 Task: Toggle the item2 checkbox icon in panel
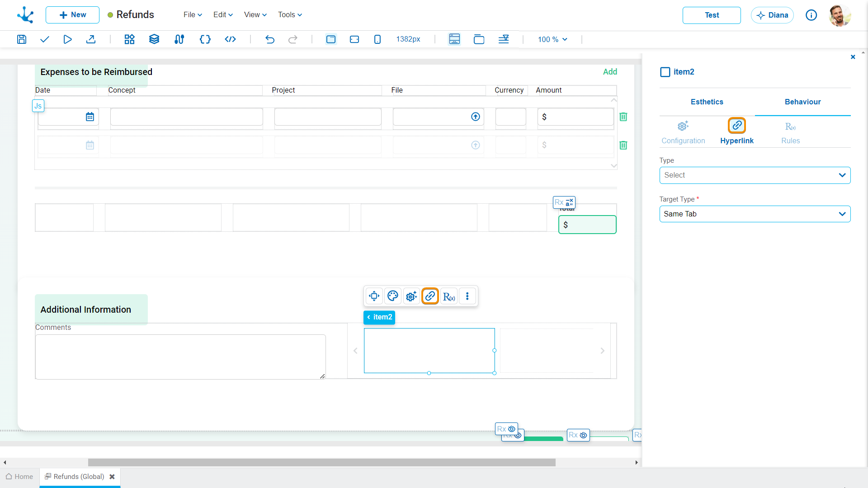coord(665,72)
